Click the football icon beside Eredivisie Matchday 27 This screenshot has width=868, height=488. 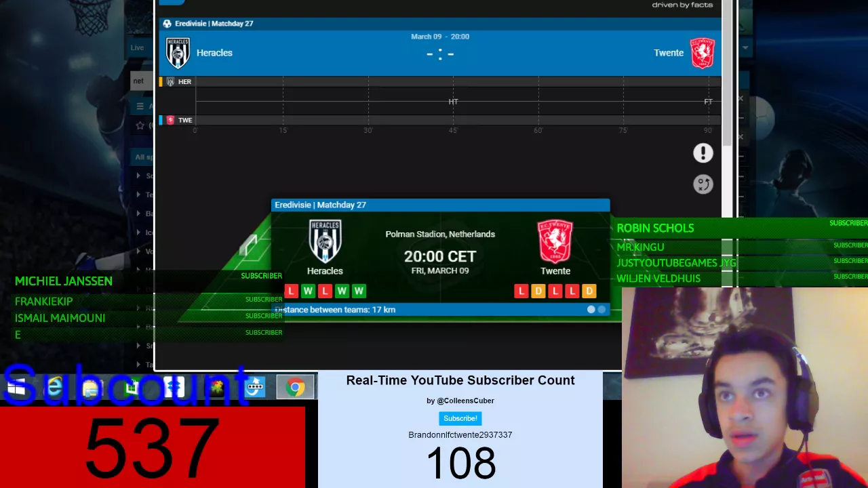point(167,24)
